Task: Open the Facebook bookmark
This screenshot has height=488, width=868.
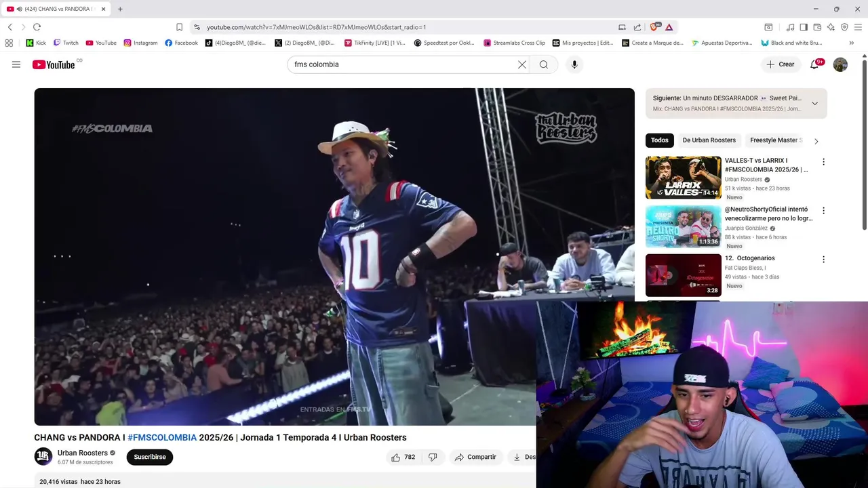Action: [181, 43]
